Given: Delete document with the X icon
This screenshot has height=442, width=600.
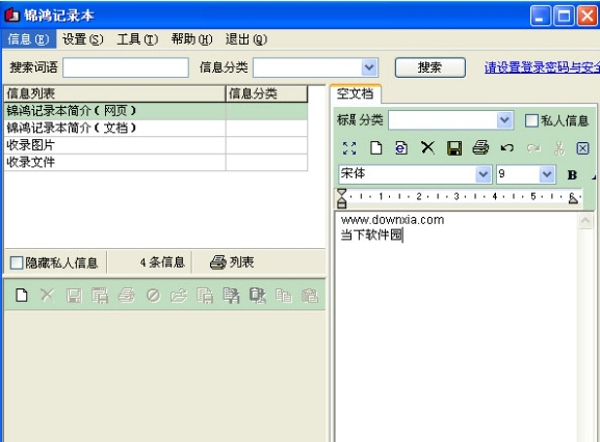Looking at the screenshot, I should (x=427, y=148).
